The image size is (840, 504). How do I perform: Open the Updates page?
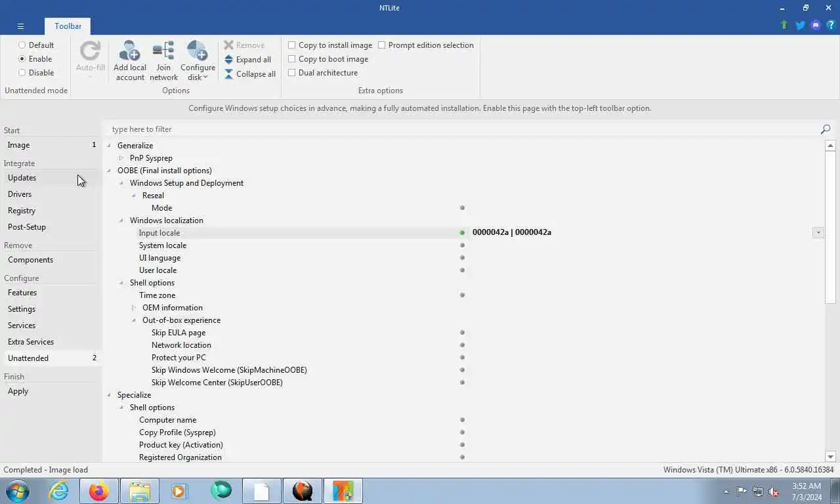click(x=51, y=178)
